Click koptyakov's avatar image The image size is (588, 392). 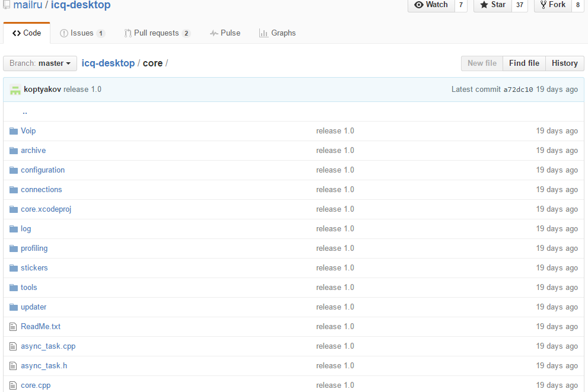coord(15,90)
